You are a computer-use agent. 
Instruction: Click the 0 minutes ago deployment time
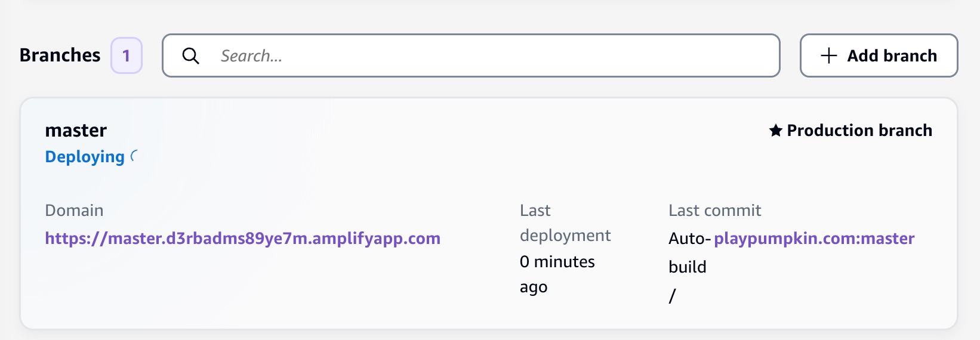557,274
